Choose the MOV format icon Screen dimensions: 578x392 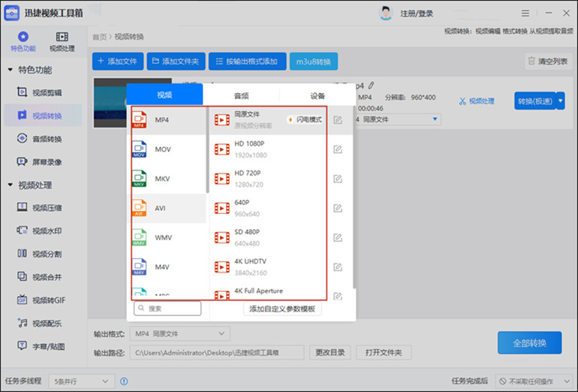pos(140,149)
